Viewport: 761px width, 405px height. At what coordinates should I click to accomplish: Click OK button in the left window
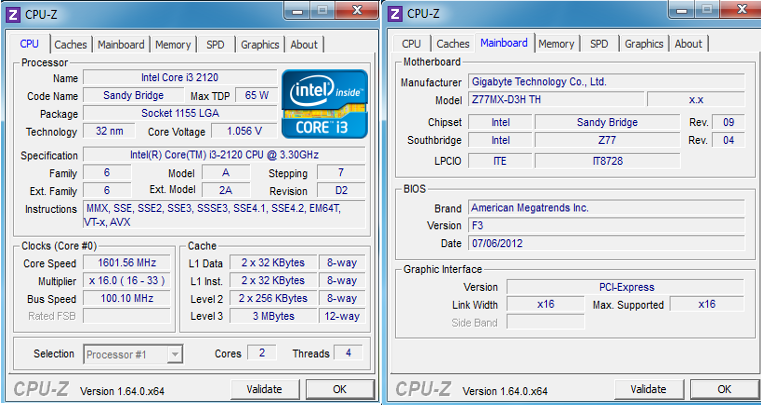[340, 389]
